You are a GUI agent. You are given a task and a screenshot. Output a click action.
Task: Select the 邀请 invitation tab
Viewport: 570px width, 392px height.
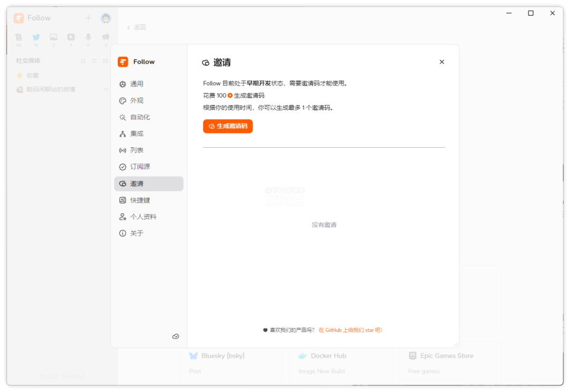149,184
